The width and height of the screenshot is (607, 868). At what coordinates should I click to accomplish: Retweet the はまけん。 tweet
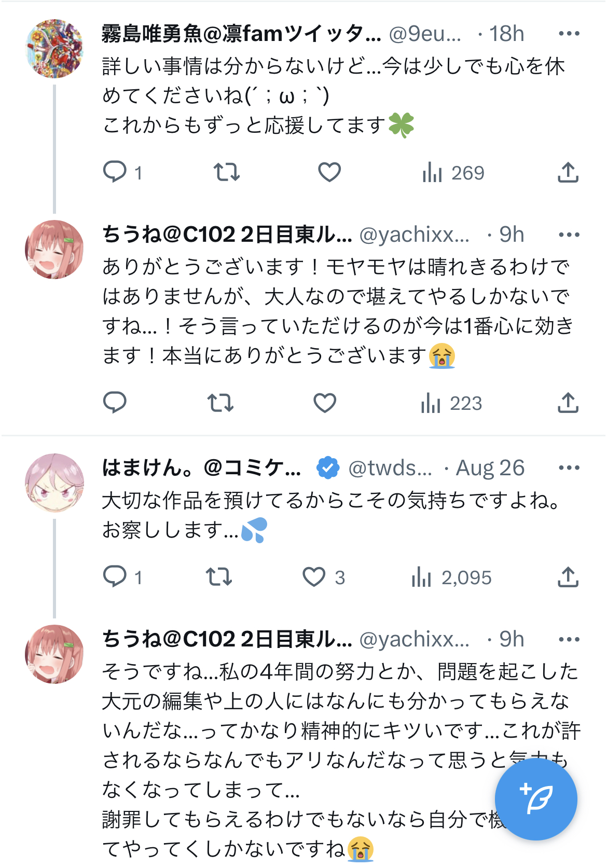(x=219, y=577)
